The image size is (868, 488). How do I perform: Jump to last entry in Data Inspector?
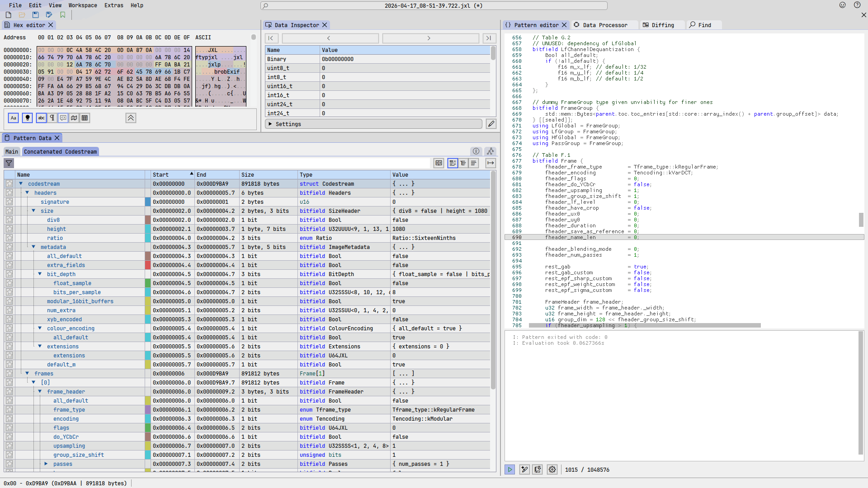(x=489, y=38)
